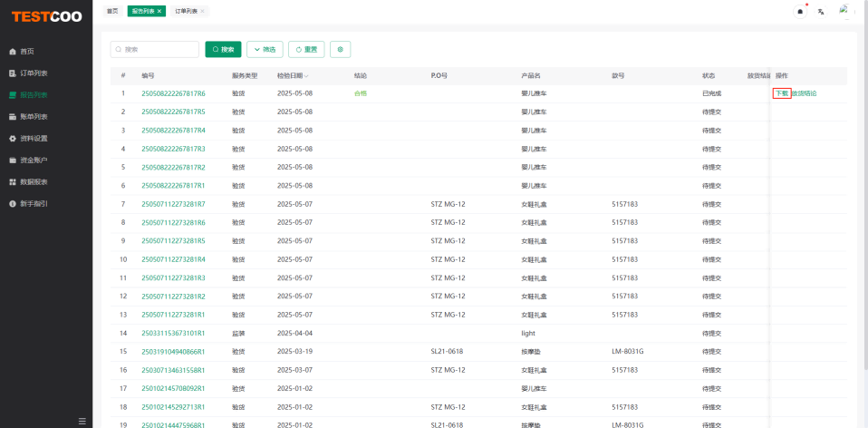Switch to the 首页 tab
The height and width of the screenshot is (428, 868).
coord(111,11)
